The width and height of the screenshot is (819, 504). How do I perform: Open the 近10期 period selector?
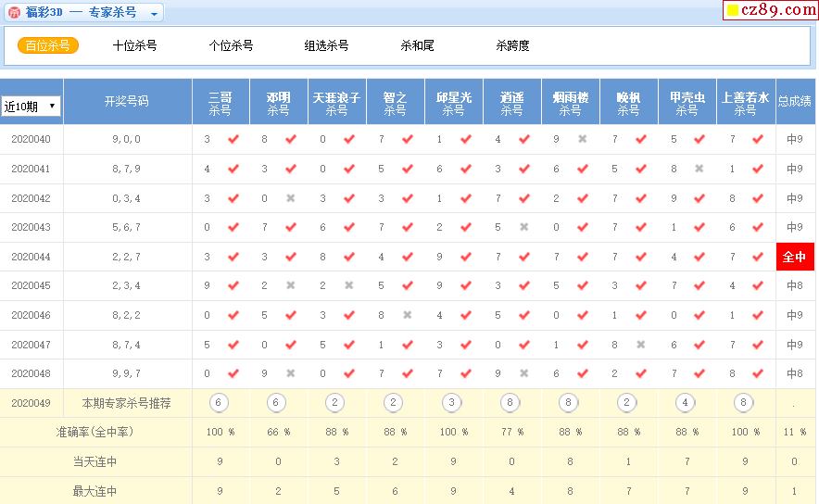[31, 106]
